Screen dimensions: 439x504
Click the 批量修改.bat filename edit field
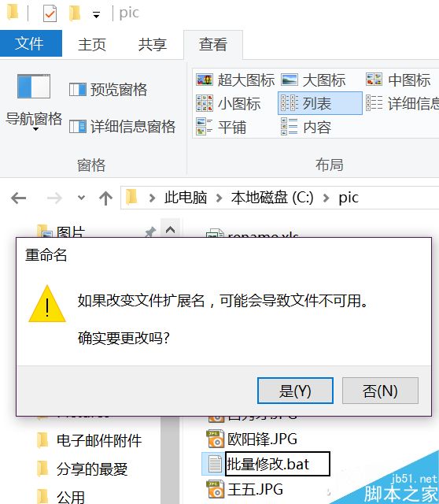(x=278, y=464)
